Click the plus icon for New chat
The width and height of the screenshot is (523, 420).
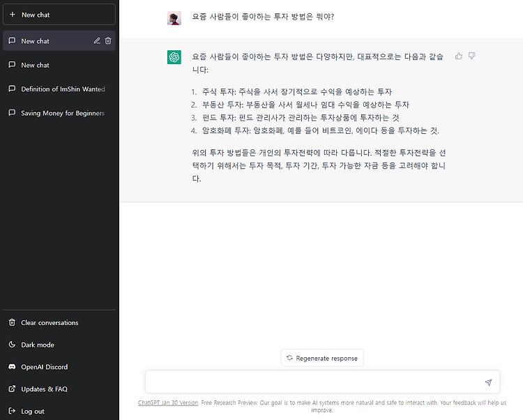13,15
